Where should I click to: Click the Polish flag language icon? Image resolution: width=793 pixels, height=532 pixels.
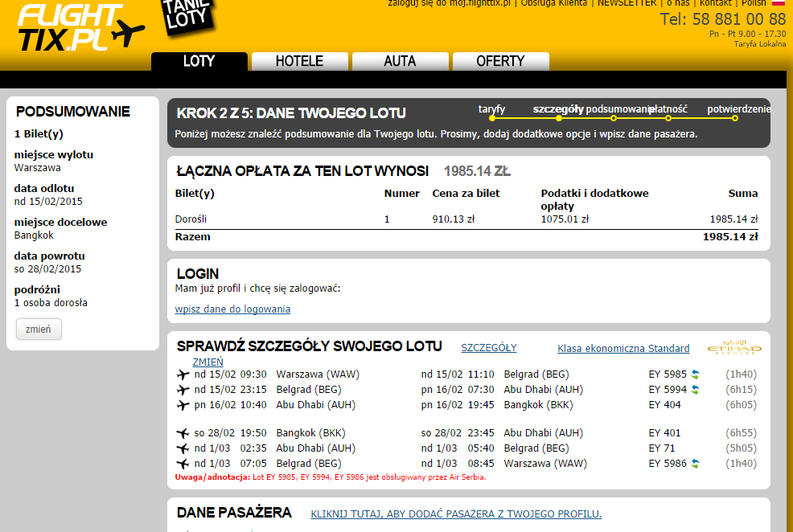point(779,2)
